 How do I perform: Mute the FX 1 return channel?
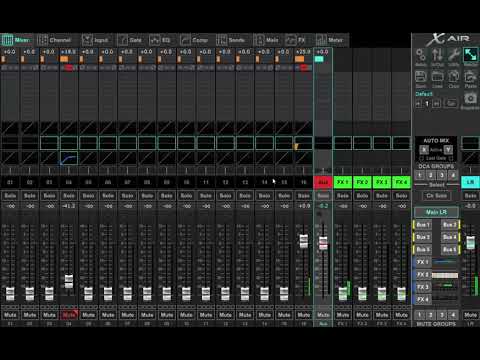tap(343, 315)
